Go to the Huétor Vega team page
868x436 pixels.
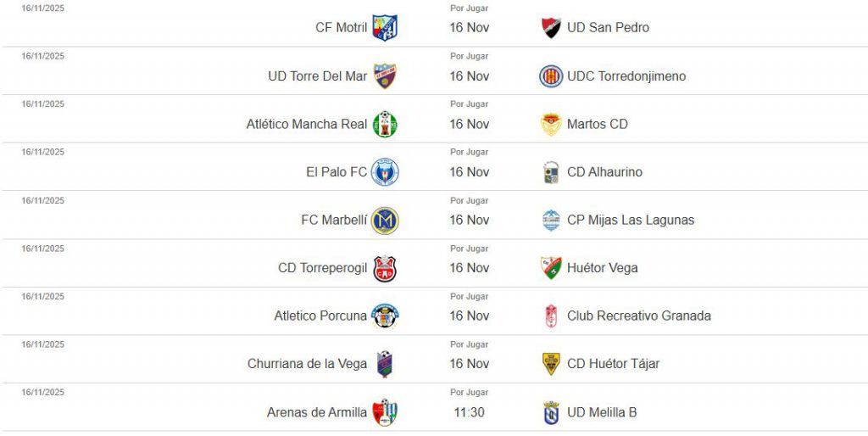click(602, 268)
